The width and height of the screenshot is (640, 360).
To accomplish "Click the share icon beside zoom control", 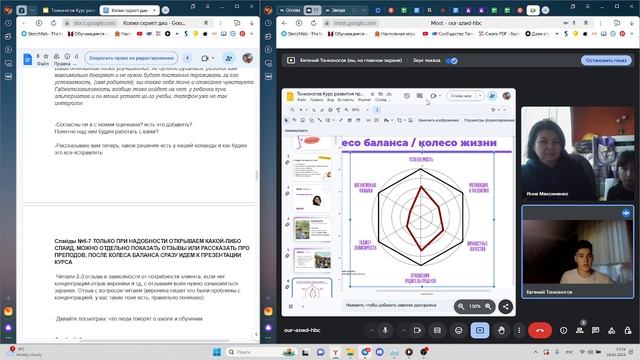I will pos(506,307).
